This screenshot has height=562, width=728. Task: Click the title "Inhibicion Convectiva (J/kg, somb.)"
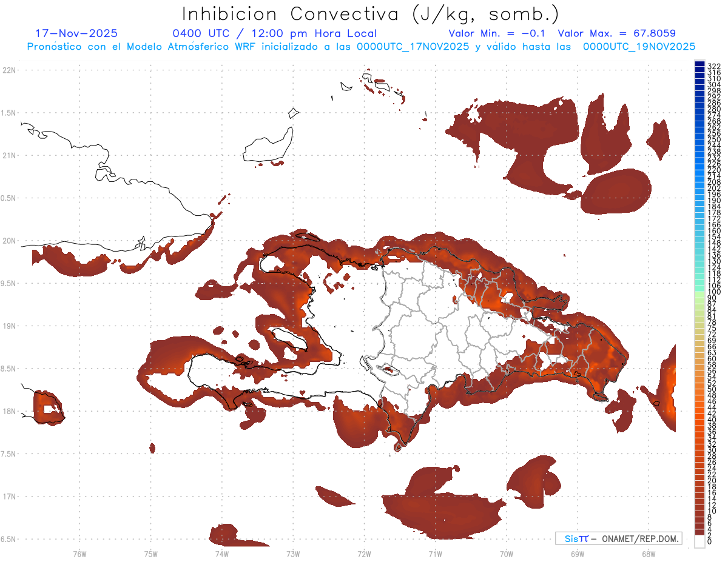(371, 14)
